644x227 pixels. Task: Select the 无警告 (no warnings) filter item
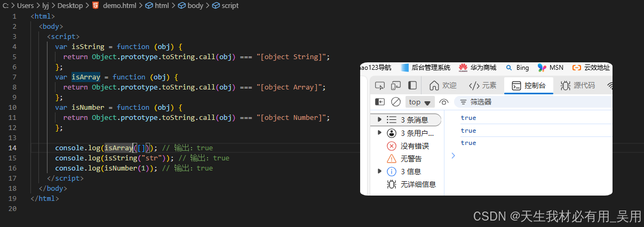[x=405, y=159]
